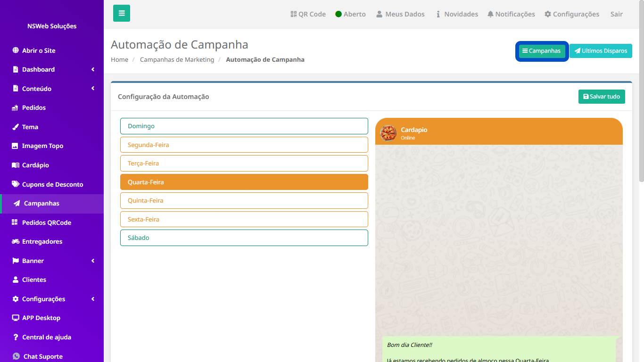Click the Meus Dados user icon
This screenshot has height=362, width=644.
click(379, 14)
